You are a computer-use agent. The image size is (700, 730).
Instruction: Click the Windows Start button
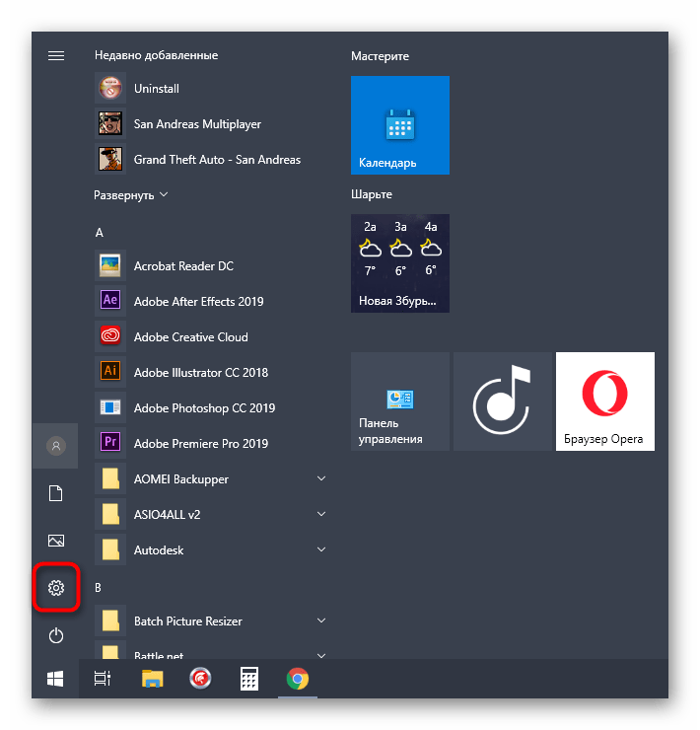(55, 679)
